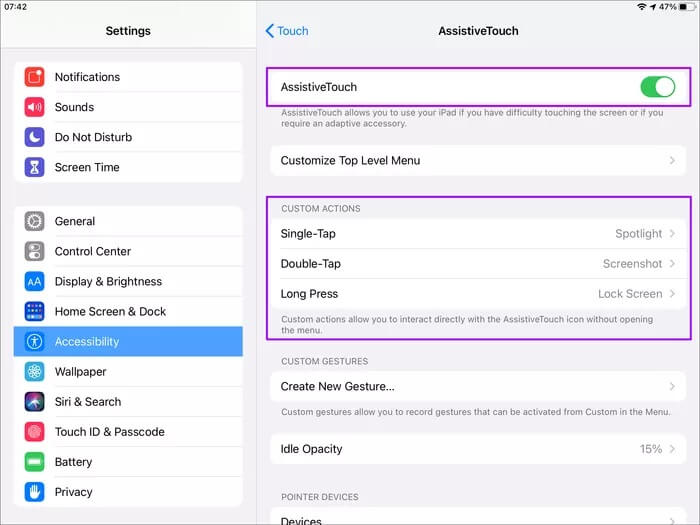Change the Long Press action
The height and width of the screenshot is (525, 700).
point(478,294)
